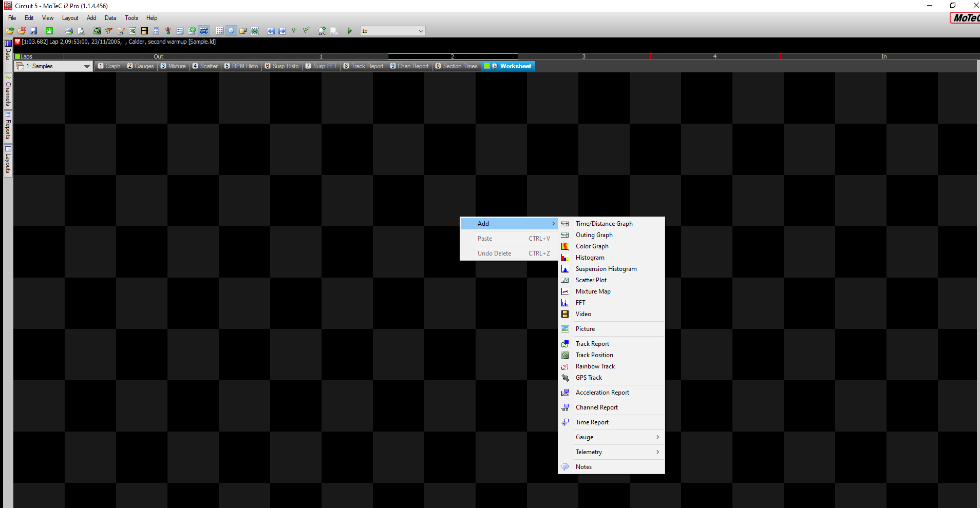This screenshot has height=508, width=980.
Task: Toggle the chain link cursor icon
Action: click(x=255, y=31)
